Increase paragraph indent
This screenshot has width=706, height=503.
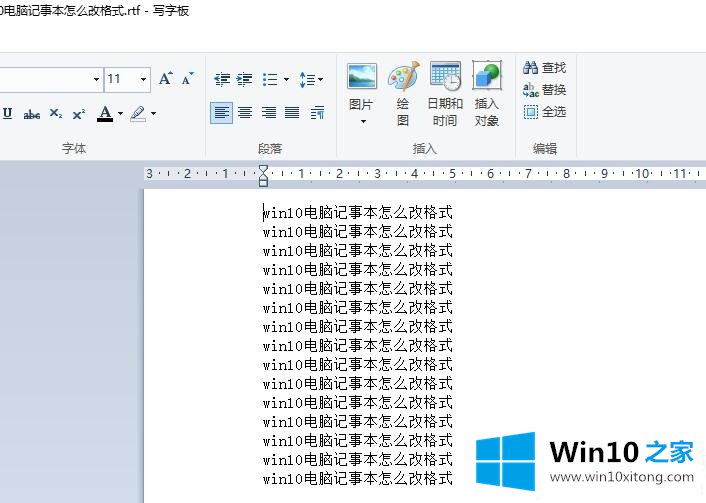(x=244, y=80)
